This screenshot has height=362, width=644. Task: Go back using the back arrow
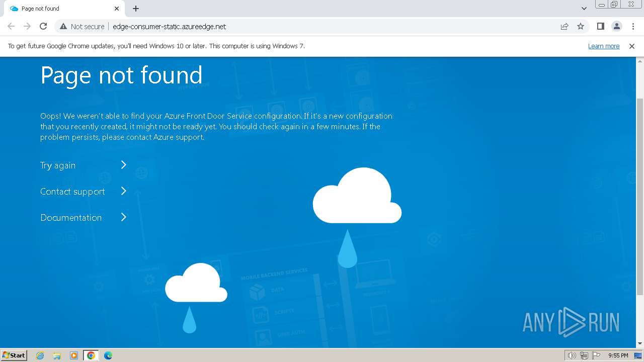tap(11, 26)
